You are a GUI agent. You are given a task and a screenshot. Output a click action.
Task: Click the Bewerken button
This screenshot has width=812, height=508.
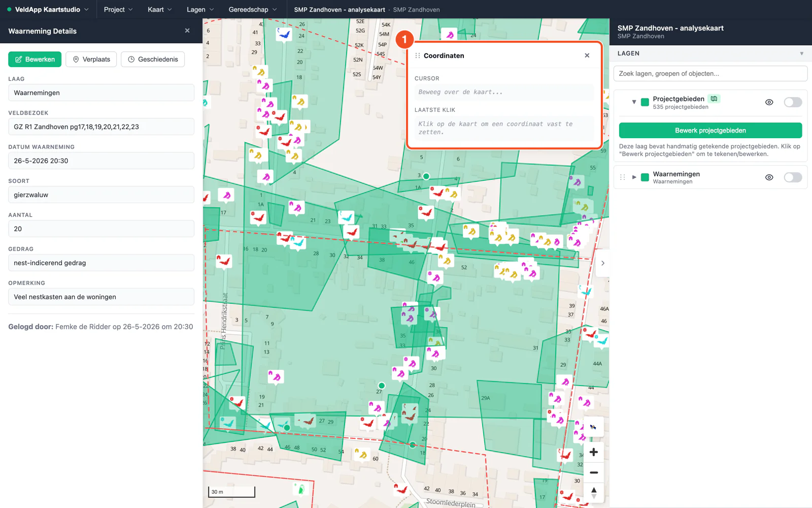coord(35,59)
